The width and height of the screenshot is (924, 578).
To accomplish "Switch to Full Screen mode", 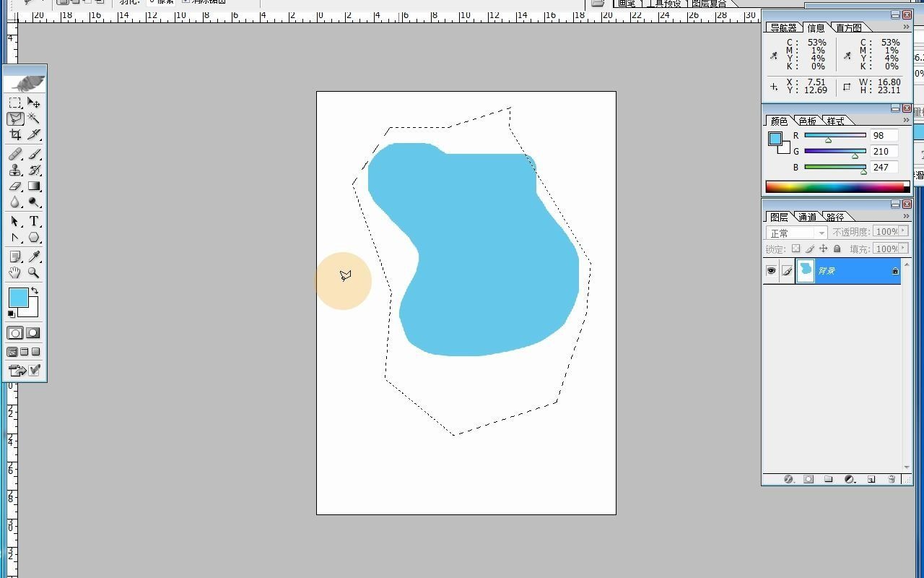I will (36, 352).
